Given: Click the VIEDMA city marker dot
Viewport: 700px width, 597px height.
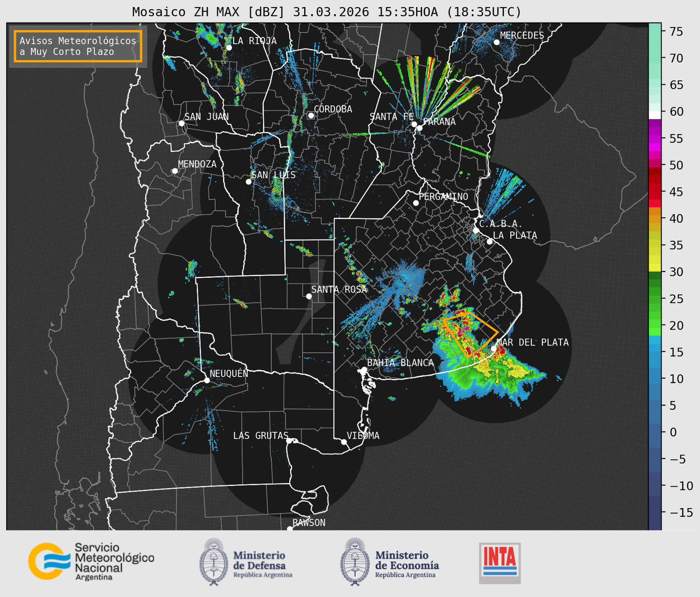Looking at the screenshot, I should tap(344, 442).
